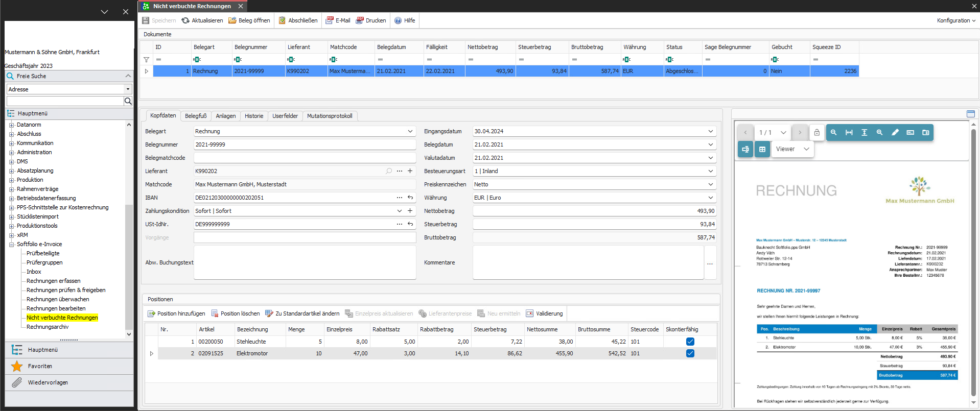The height and width of the screenshot is (411, 980).
Task: Click the padlock icon in document viewer
Action: 816,133
